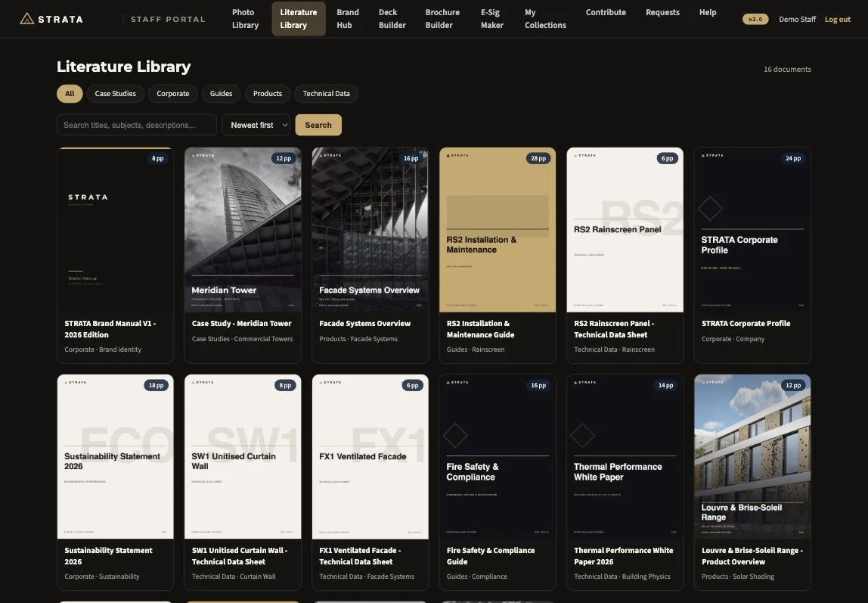Click title STRATA Brand Manual V1 - 2026 Edition
Screen dimensions: 868x603
tap(110, 329)
